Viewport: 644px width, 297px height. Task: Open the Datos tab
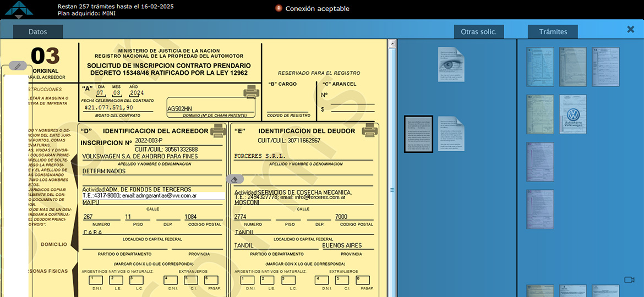(x=38, y=32)
